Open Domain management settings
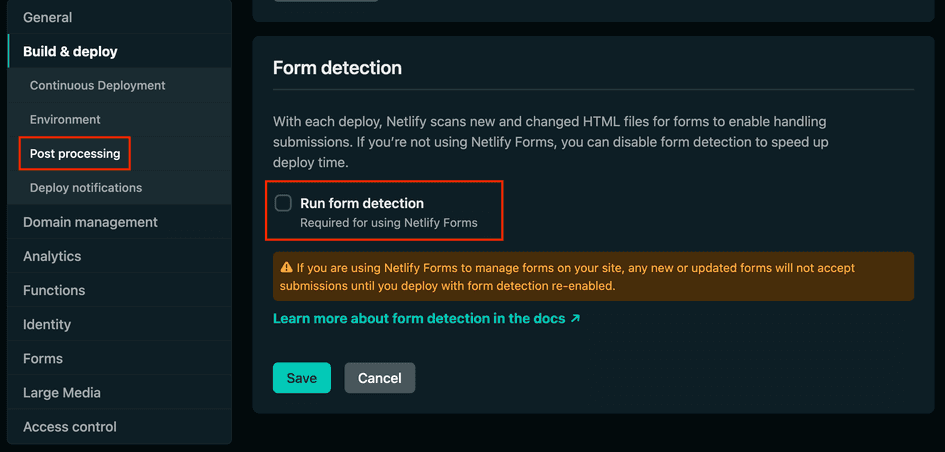Viewport: 945px width, 452px height. click(90, 222)
